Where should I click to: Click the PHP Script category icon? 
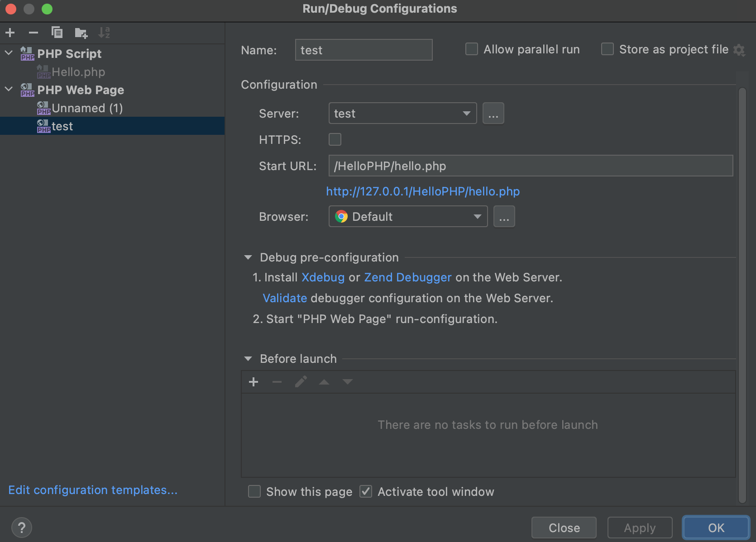coord(27,53)
